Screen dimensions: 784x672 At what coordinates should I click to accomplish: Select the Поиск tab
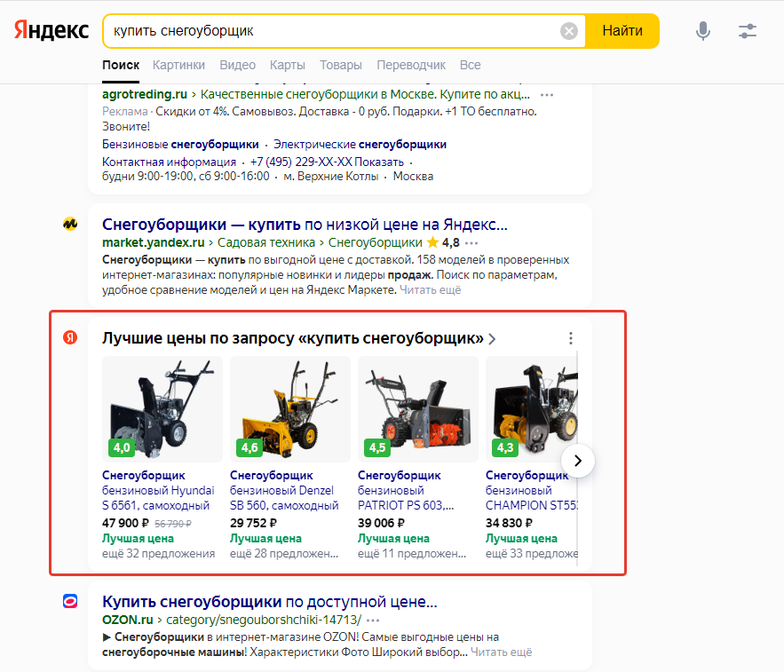pos(121,65)
